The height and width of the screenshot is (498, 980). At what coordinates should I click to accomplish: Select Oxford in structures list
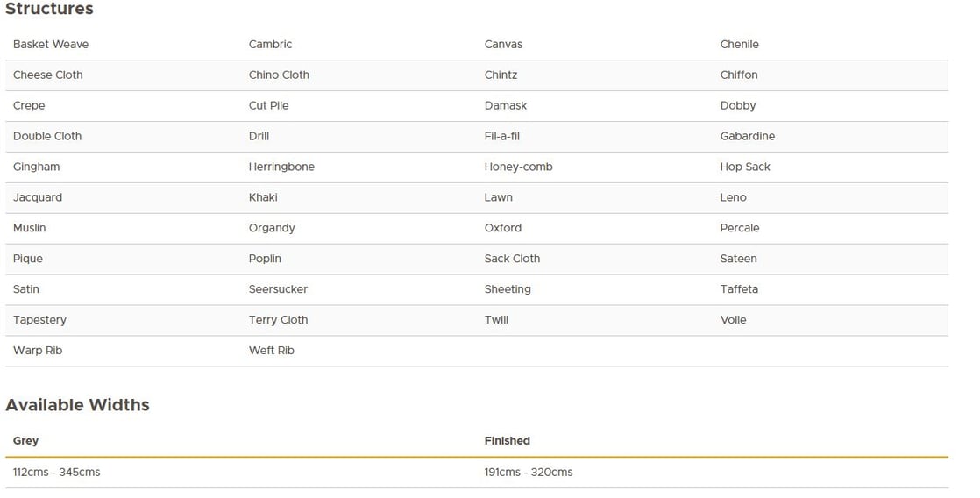502,228
